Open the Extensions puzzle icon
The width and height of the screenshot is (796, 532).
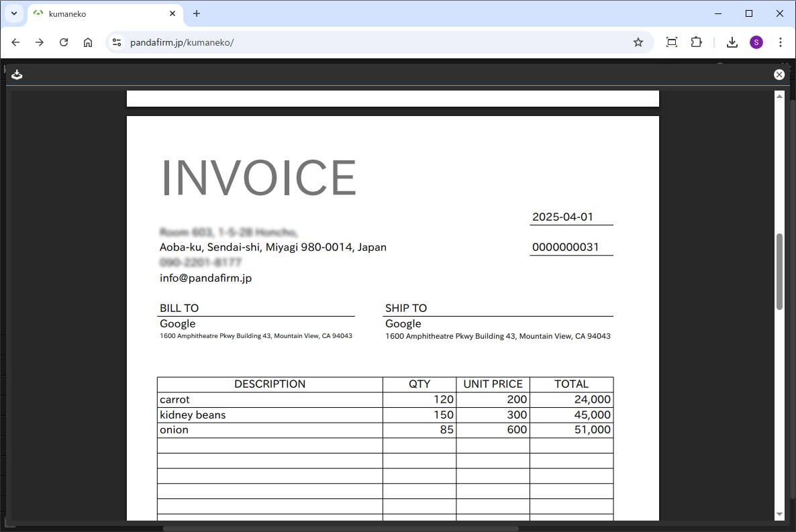point(696,42)
